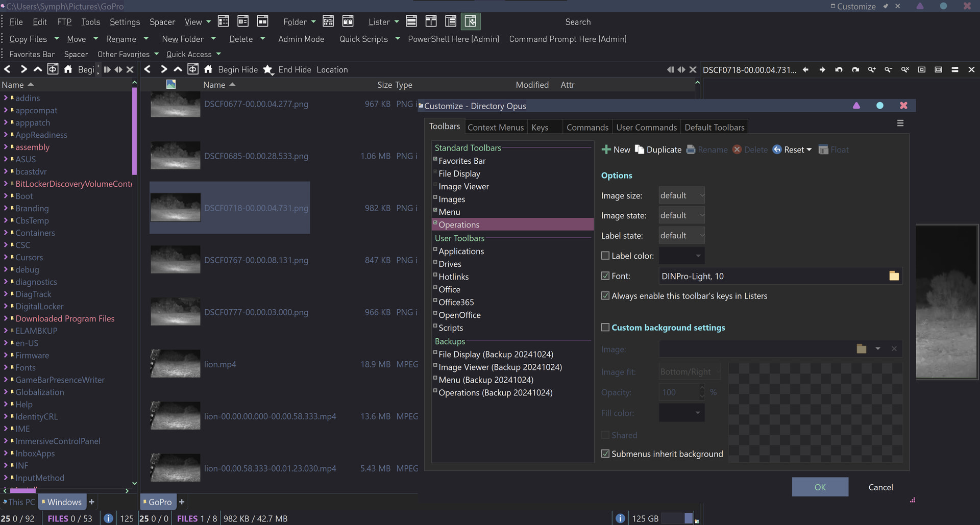Click the favorites star icon beside Begin Hide
Screen dimensions: 980x525
coord(268,69)
